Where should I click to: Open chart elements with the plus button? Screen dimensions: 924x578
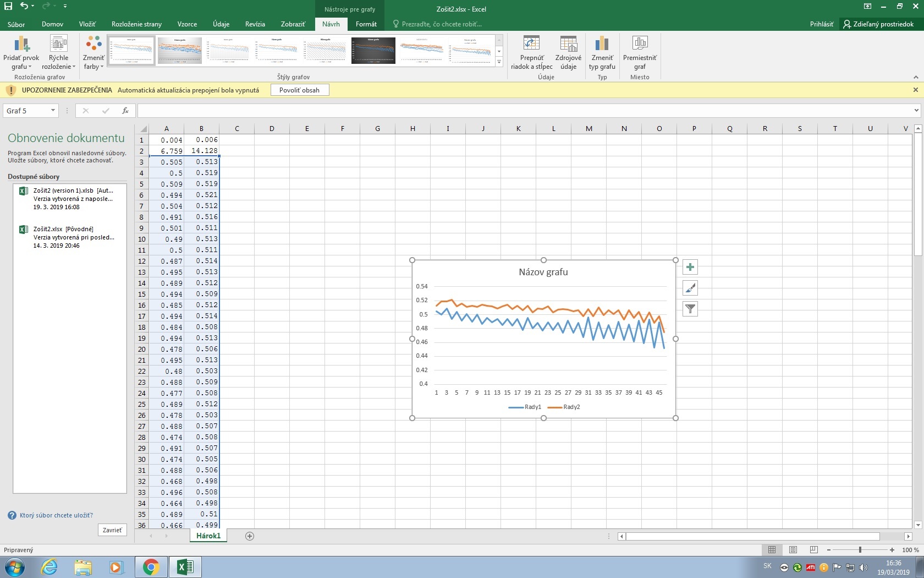[690, 268]
